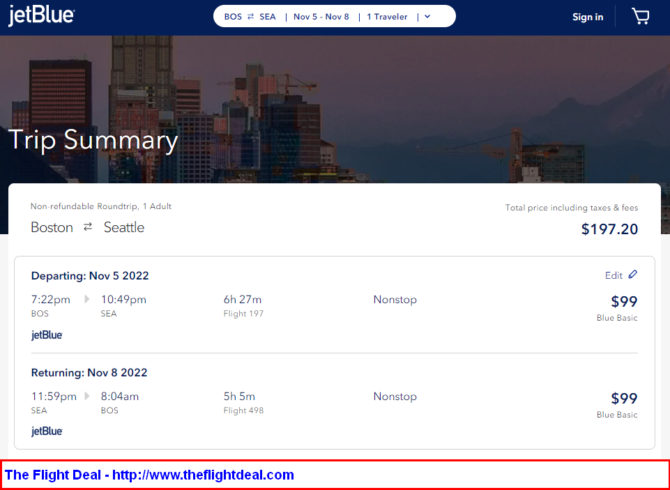Click the BOS to SEA swap arrows in search pill

coord(251,17)
